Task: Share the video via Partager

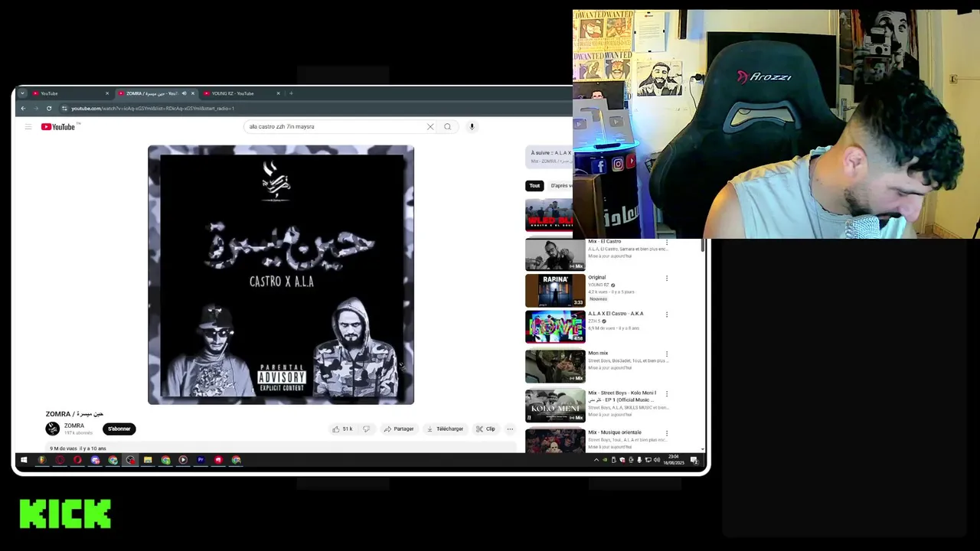Action: (x=399, y=429)
